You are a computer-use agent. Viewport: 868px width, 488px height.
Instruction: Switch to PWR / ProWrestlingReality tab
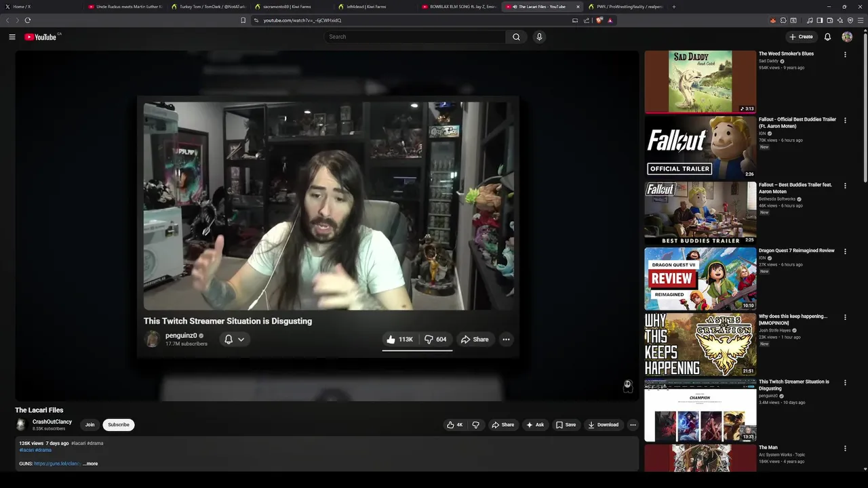(x=625, y=7)
